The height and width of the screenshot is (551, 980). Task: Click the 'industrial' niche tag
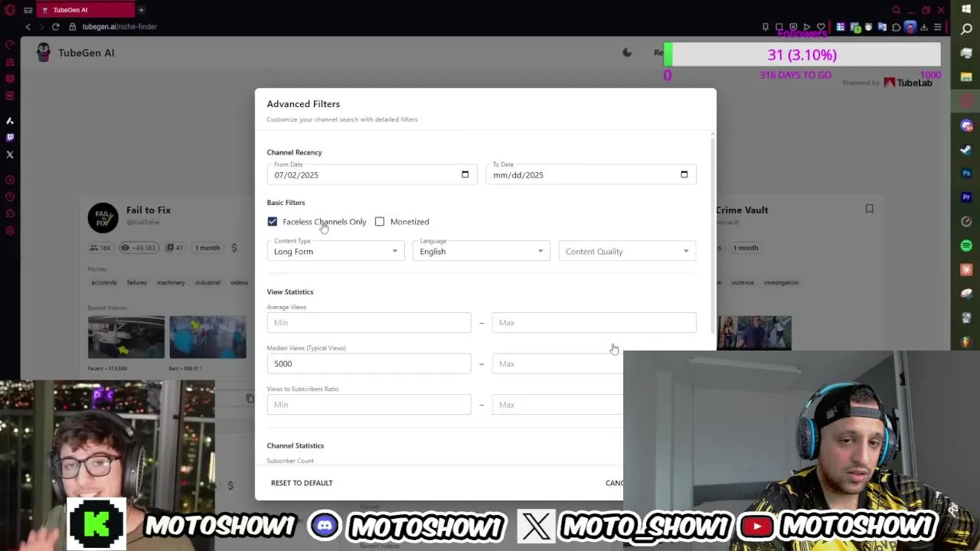[207, 282]
